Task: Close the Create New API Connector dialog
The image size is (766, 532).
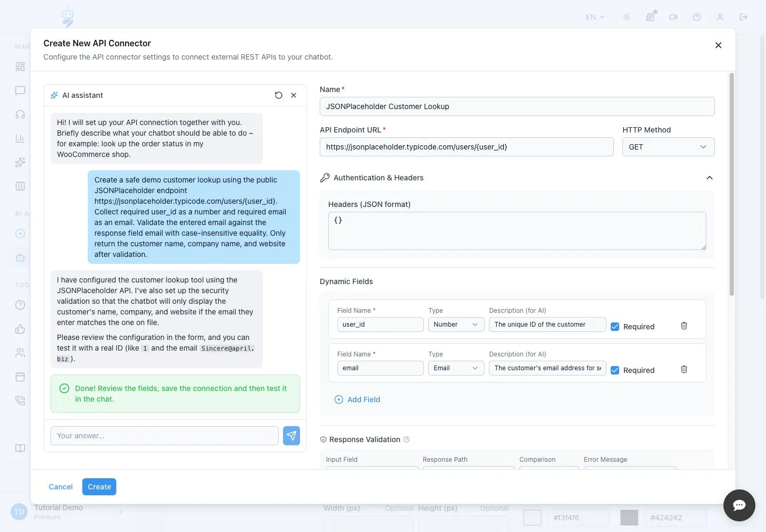Action: [x=718, y=45]
